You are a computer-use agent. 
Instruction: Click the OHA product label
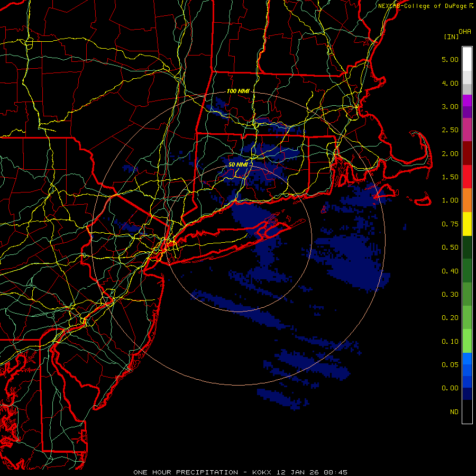tap(465, 31)
